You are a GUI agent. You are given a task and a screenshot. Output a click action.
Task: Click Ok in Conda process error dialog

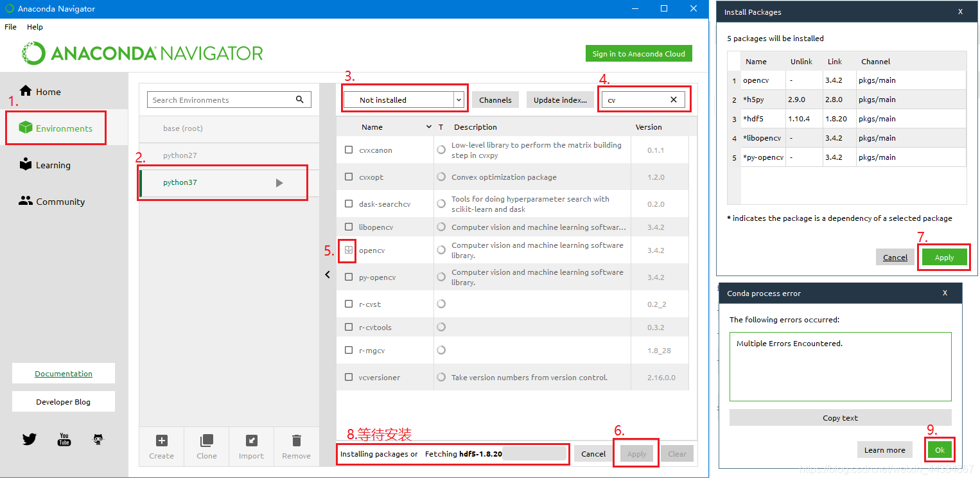(940, 450)
